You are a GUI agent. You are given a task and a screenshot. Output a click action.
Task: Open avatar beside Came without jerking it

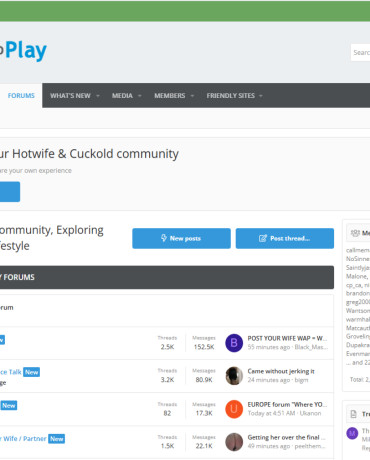(234, 376)
